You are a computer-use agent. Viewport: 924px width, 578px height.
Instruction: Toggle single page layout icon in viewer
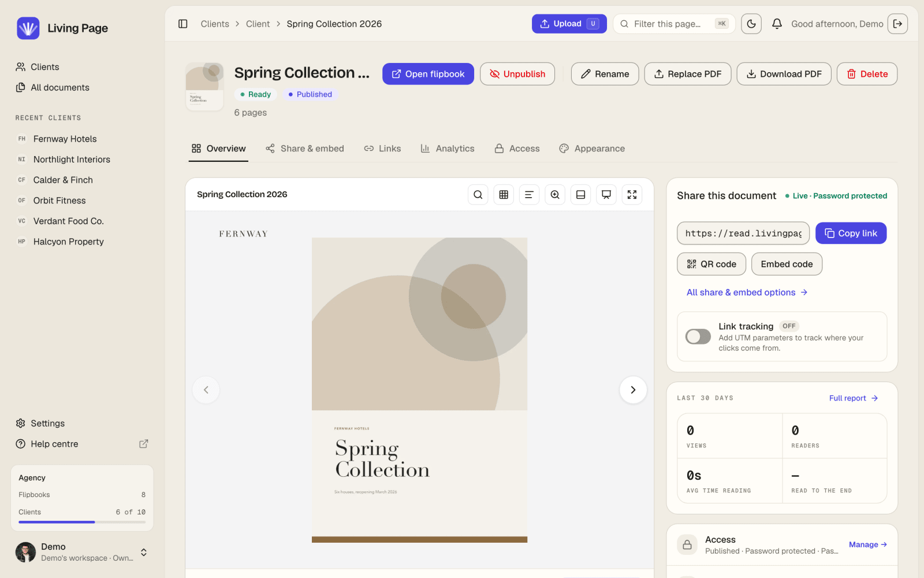[x=581, y=195]
